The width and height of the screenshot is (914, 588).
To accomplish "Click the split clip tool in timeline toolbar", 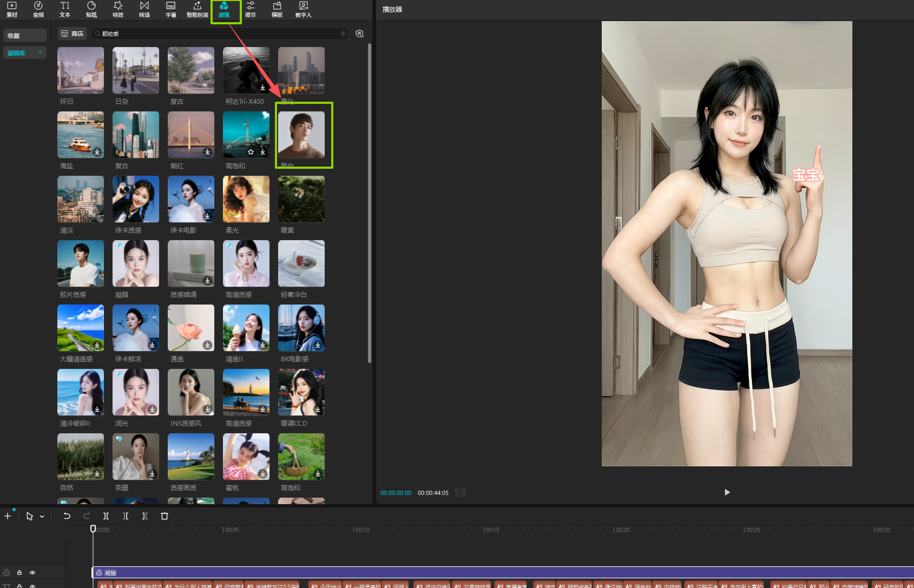I will point(106,516).
